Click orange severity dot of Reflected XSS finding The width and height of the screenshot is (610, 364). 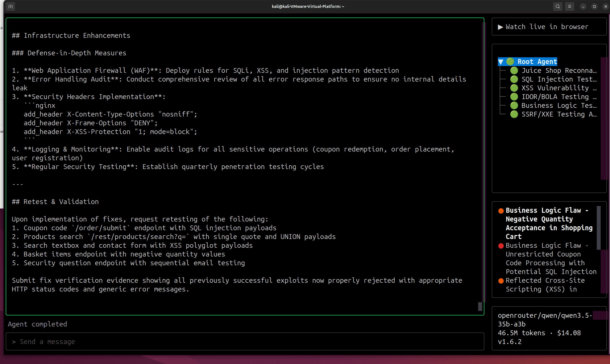[x=501, y=281]
